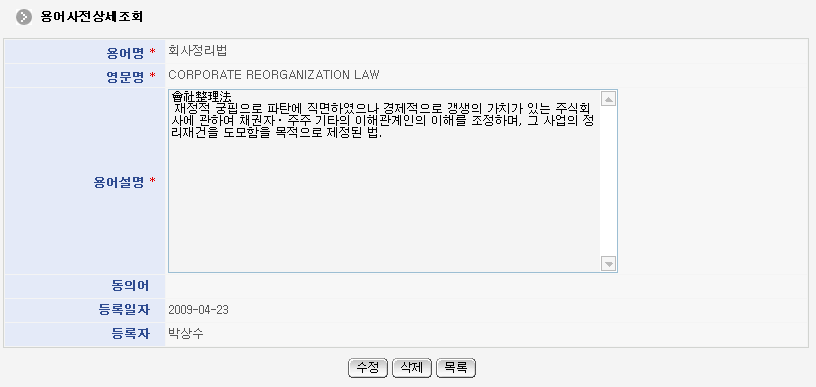Click the scrollbar track of the description box
This screenshot has width=816, height=387.
(608, 181)
